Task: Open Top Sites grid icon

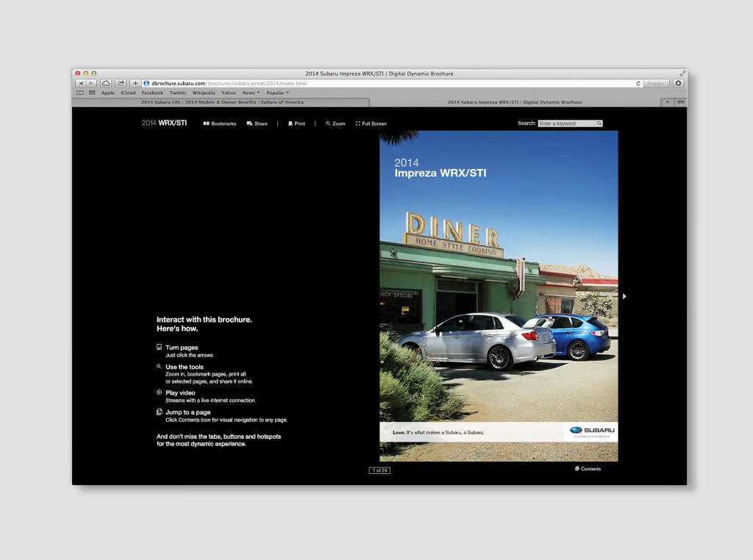Action: tap(92, 93)
